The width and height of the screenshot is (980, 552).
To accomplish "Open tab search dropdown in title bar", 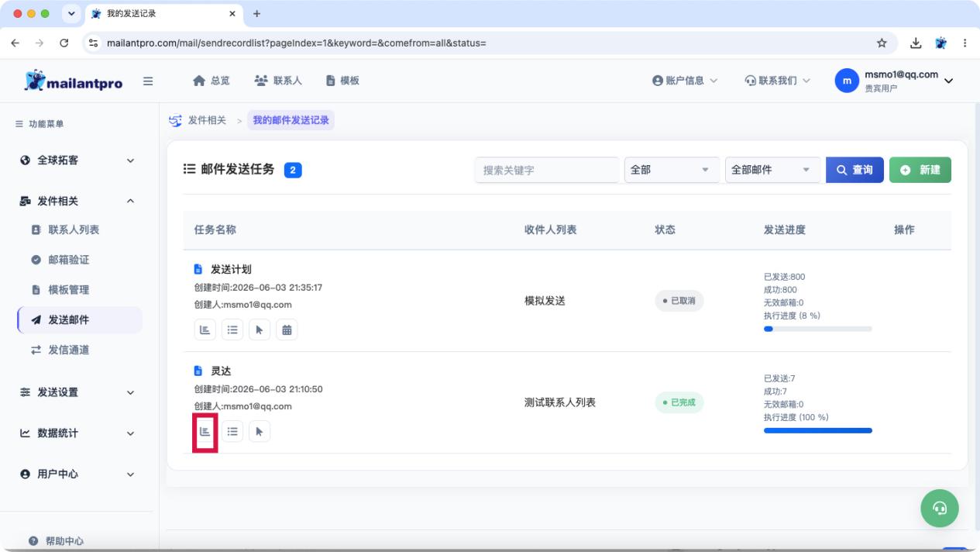I will tap(72, 14).
